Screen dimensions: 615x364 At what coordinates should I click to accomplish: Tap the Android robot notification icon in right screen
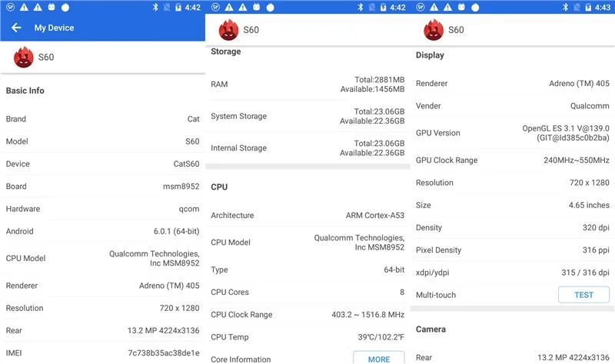(x=461, y=7)
